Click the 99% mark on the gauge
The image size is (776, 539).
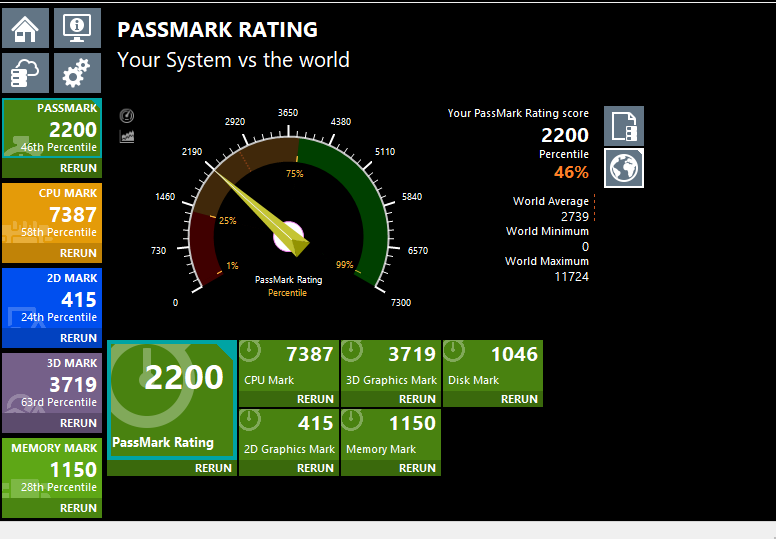(344, 265)
